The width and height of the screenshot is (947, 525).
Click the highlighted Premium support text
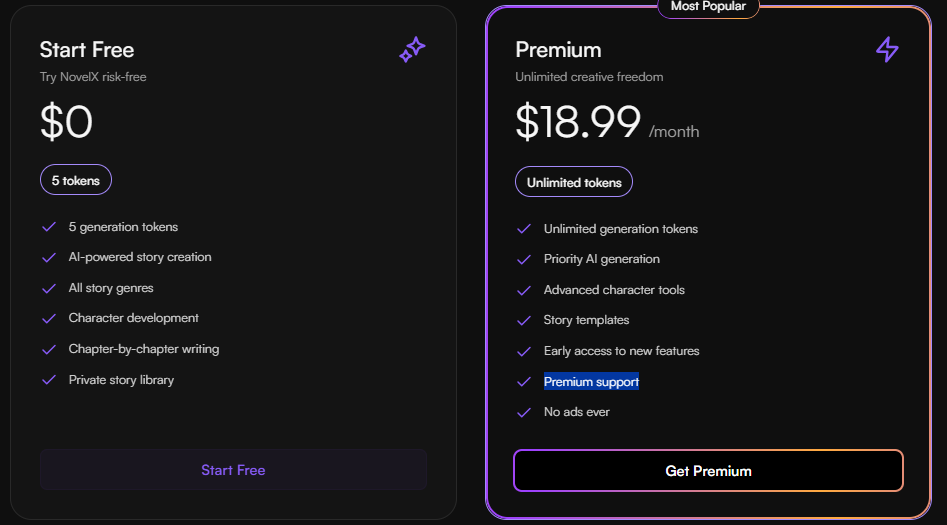point(591,382)
